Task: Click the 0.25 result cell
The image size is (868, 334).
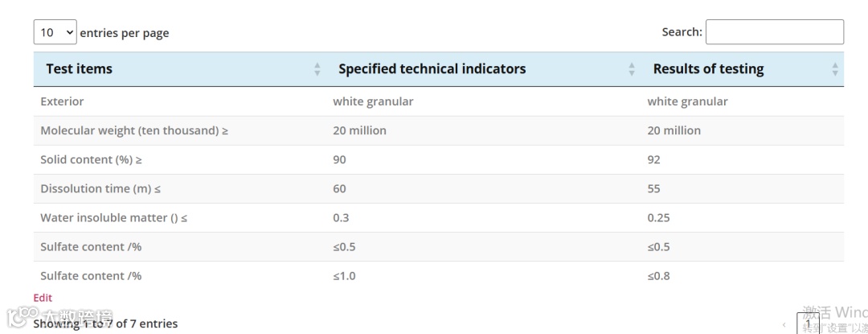Action: click(659, 217)
